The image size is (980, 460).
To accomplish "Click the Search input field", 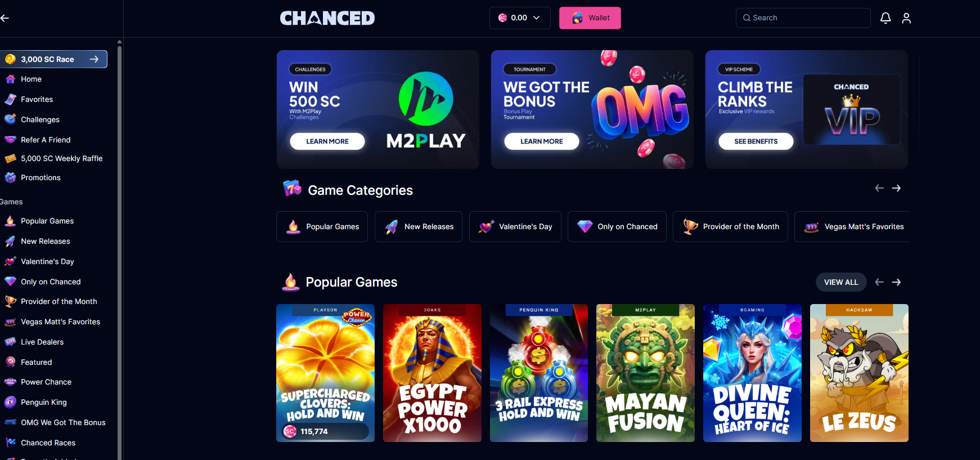I will click(803, 18).
